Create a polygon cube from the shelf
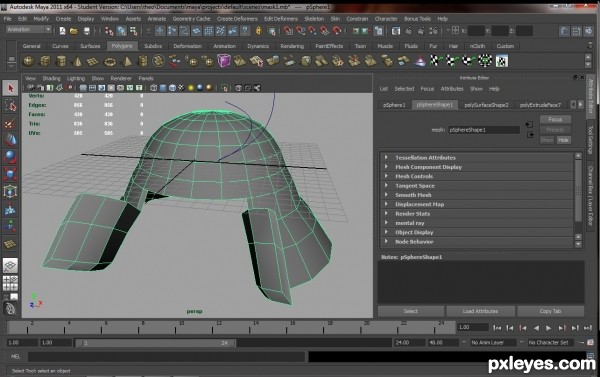The image size is (600, 377). click(x=45, y=60)
